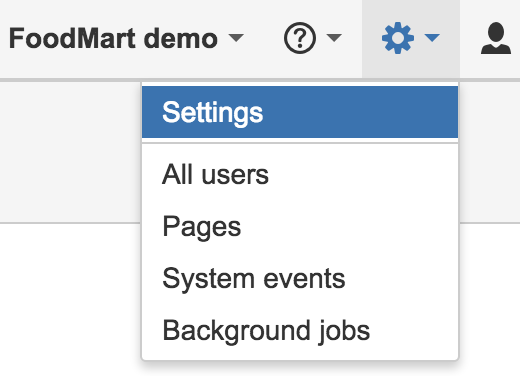Click the blue gear administration icon
520x376 pixels.
(x=398, y=38)
